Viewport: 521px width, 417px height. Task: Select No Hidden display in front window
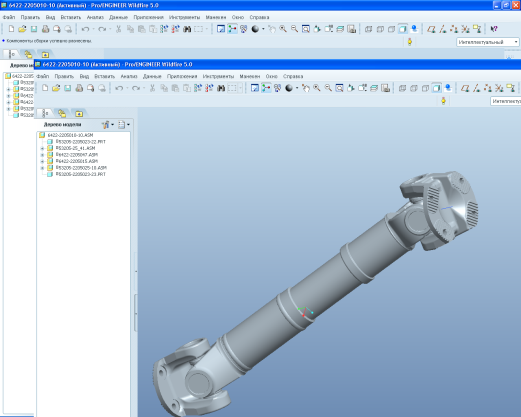pyautogui.click(x=425, y=88)
